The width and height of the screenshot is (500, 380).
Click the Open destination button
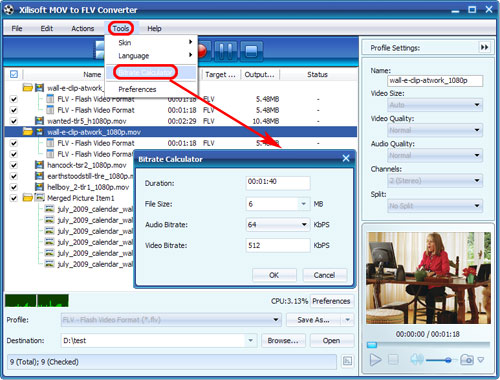tap(331, 340)
